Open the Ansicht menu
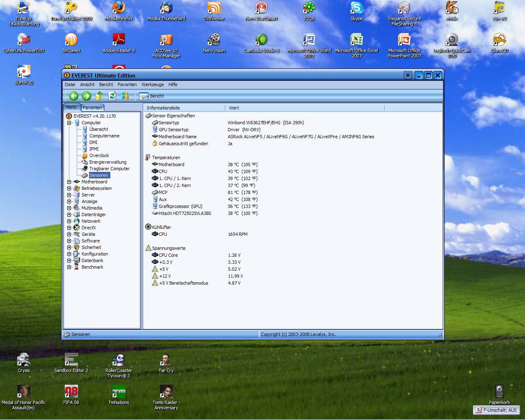This screenshot has width=525, height=420. pos(87,84)
